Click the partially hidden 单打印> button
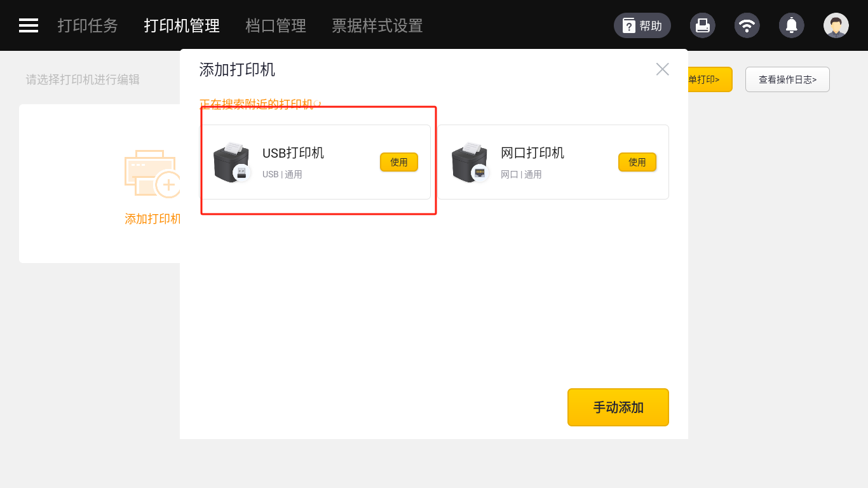Screen dimensions: 868x488 pos(710,79)
